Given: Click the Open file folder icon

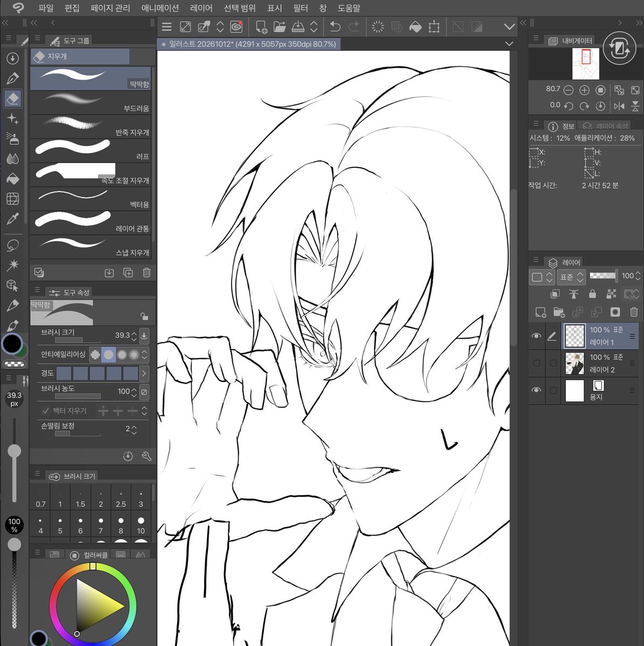Looking at the screenshot, I should (279, 26).
